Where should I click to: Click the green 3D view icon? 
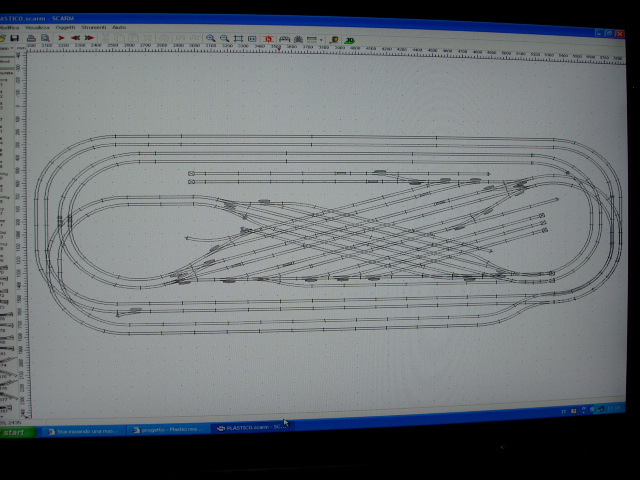[348, 39]
